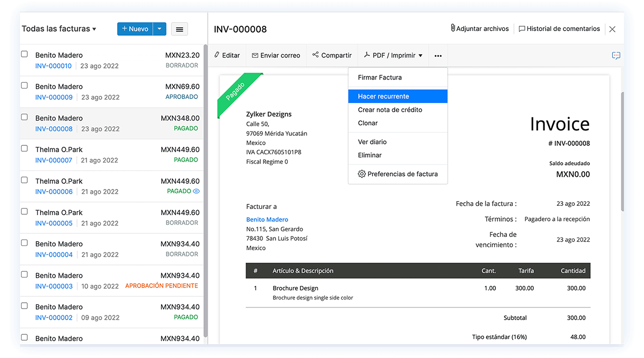Tick the checkbox for INV-000003
The image size is (644, 358).
24,275
